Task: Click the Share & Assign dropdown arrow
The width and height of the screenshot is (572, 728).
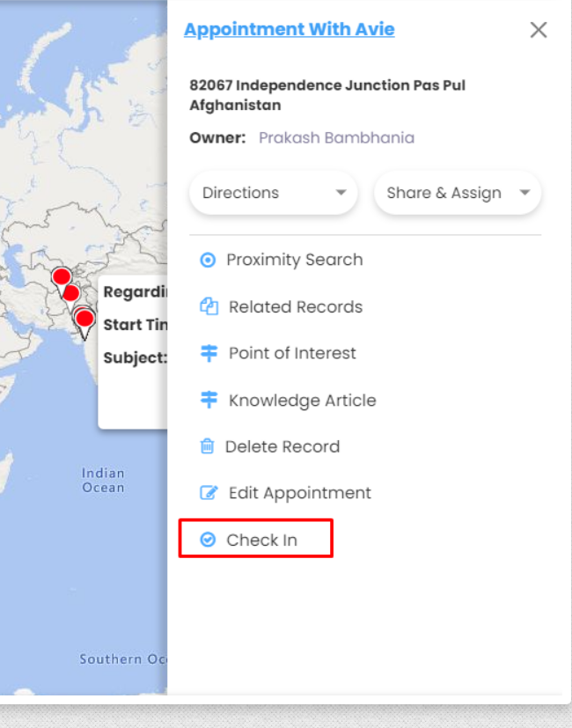Action: click(524, 193)
